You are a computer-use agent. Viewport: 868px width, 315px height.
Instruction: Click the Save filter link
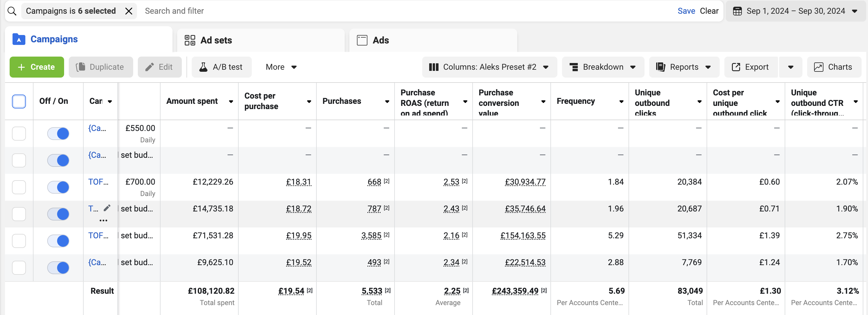click(686, 11)
